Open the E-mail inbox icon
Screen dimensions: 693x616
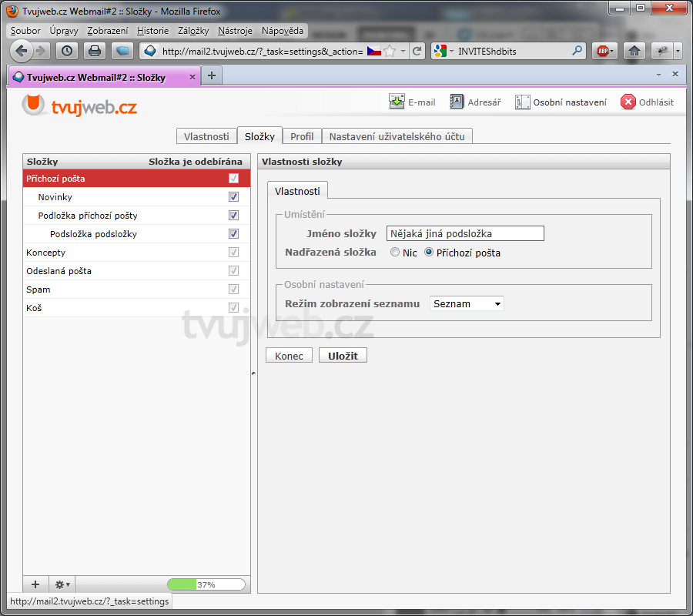[x=397, y=102]
